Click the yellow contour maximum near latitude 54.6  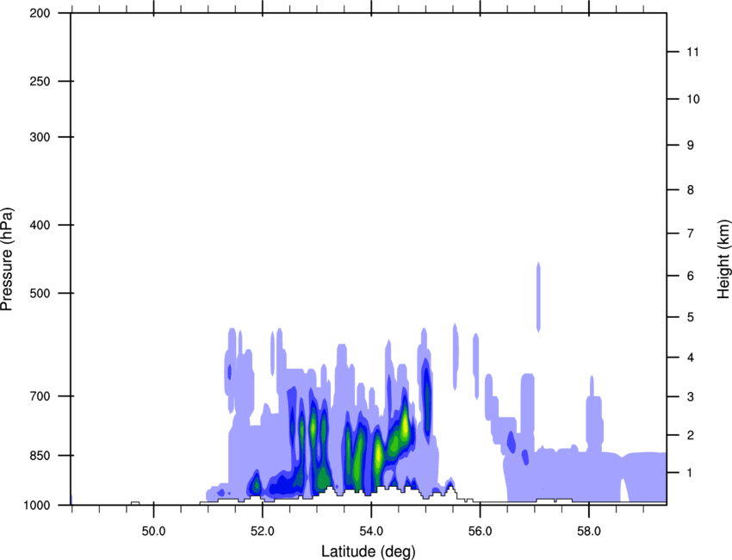[x=406, y=424]
